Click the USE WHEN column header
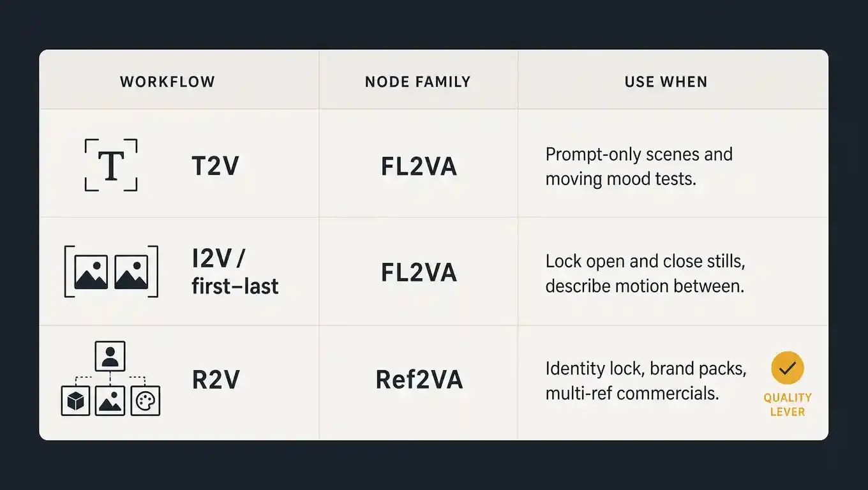868x490 pixels. pos(666,82)
